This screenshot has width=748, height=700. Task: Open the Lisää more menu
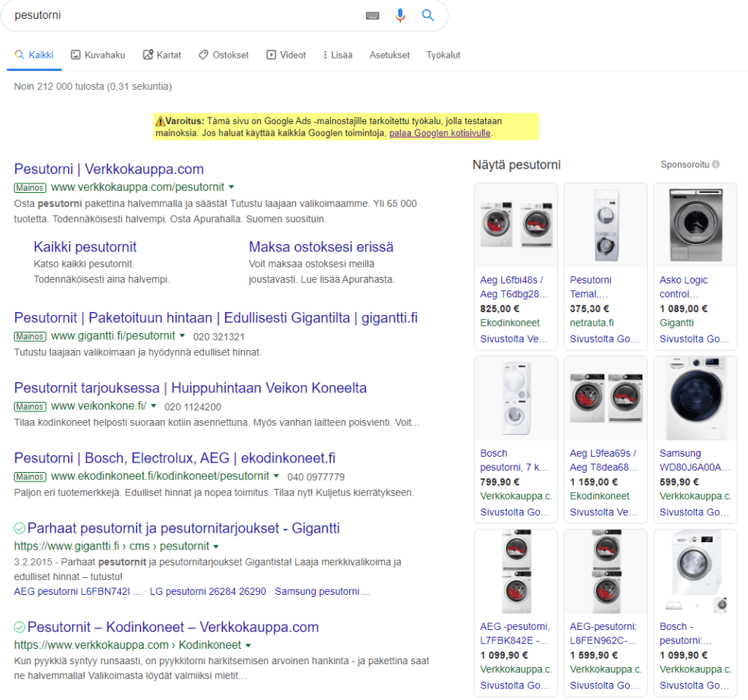[337, 55]
